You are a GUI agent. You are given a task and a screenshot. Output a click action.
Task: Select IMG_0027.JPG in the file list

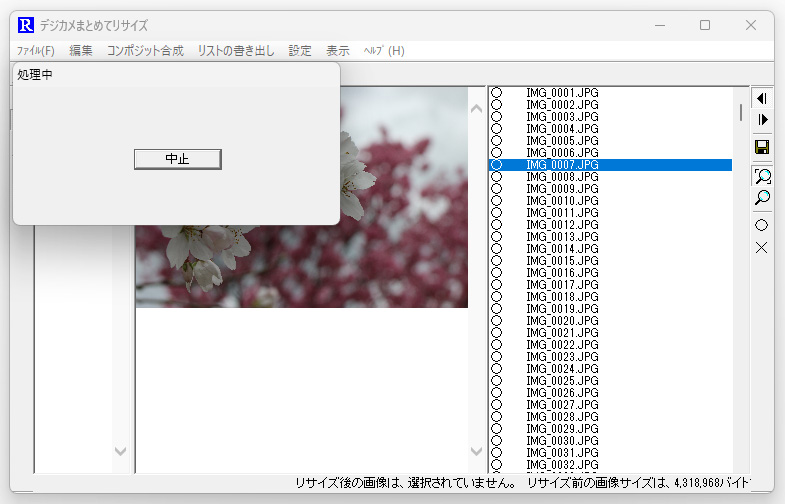[x=610, y=405]
